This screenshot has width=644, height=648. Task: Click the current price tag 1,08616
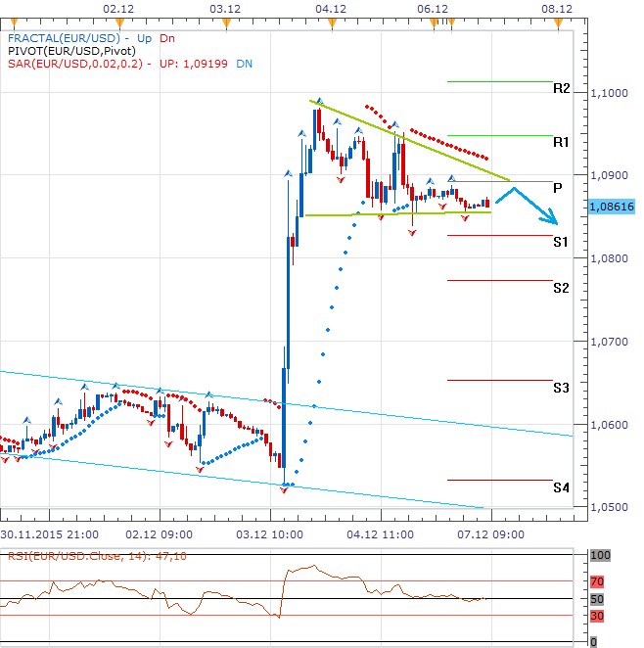614,207
